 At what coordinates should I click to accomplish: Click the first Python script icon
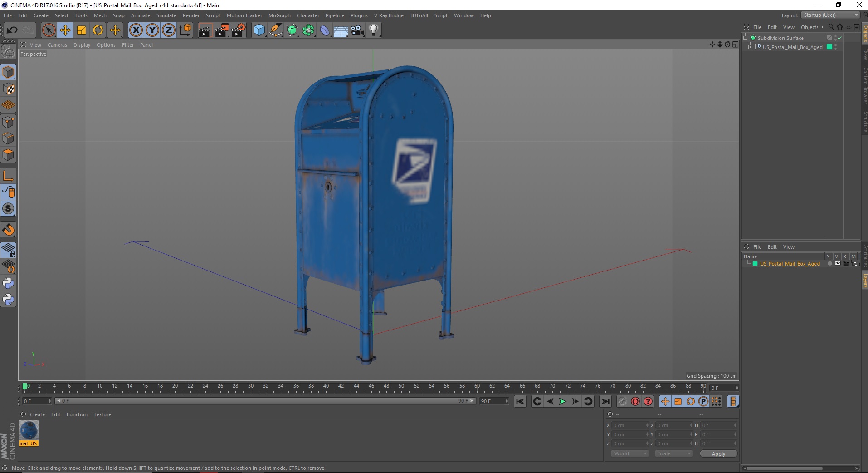tap(8, 283)
